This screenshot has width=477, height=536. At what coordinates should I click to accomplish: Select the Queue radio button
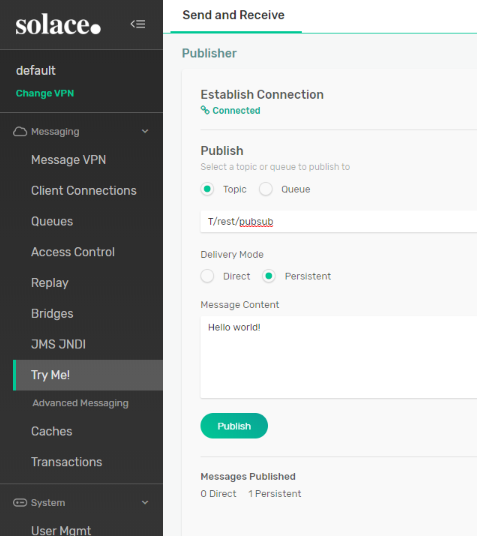(266, 189)
